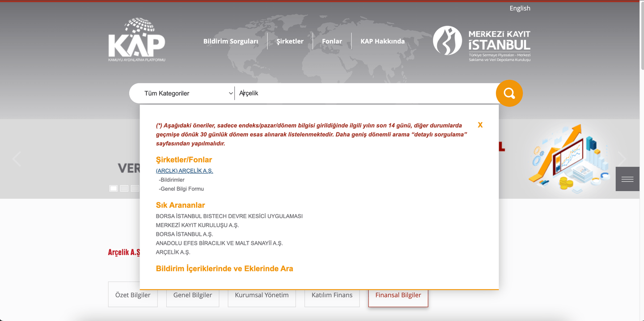Open the Bildirim Sorguları menu

(x=231, y=41)
